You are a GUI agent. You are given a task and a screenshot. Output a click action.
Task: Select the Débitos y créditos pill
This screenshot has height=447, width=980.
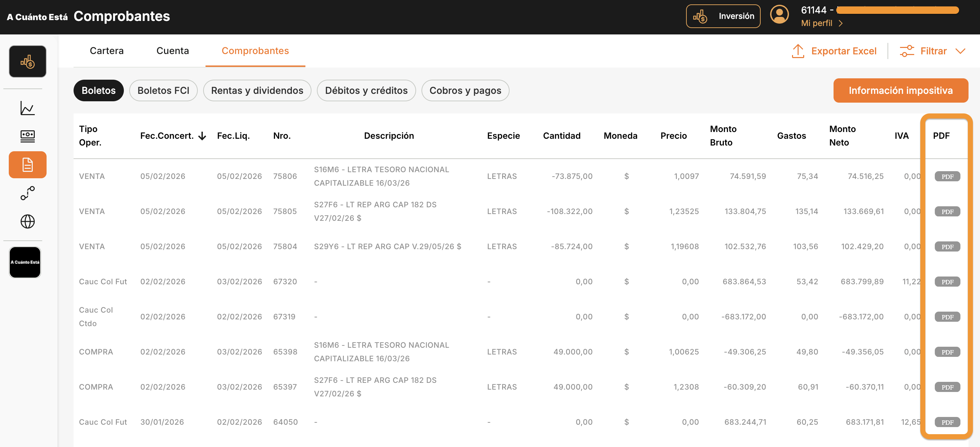(366, 90)
